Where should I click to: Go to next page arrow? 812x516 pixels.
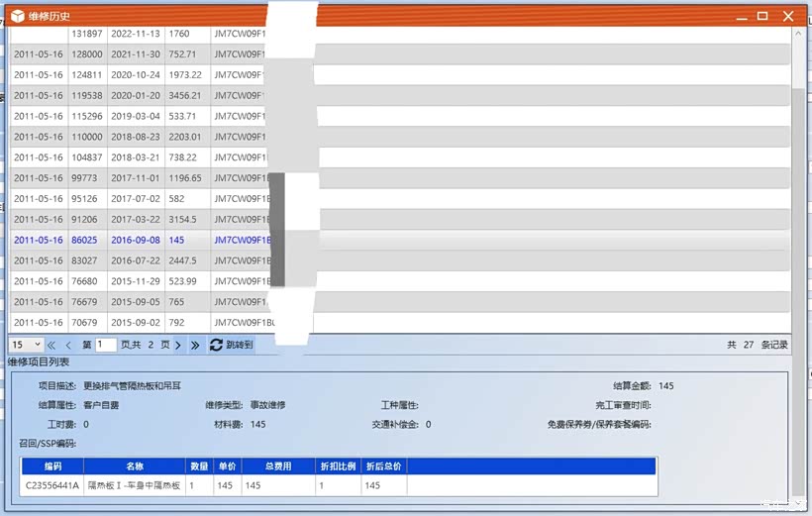tap(178, 345)
